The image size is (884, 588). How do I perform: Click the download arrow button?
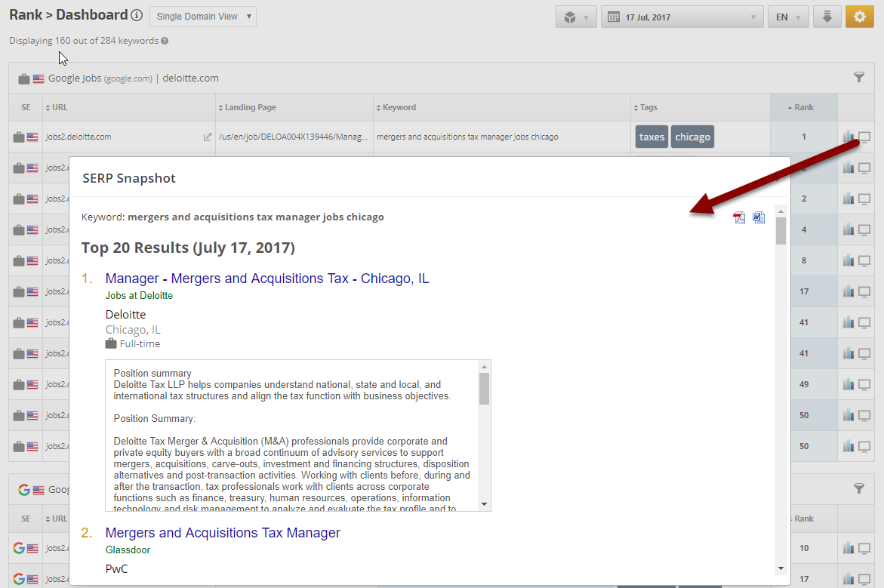pos(827,17)
